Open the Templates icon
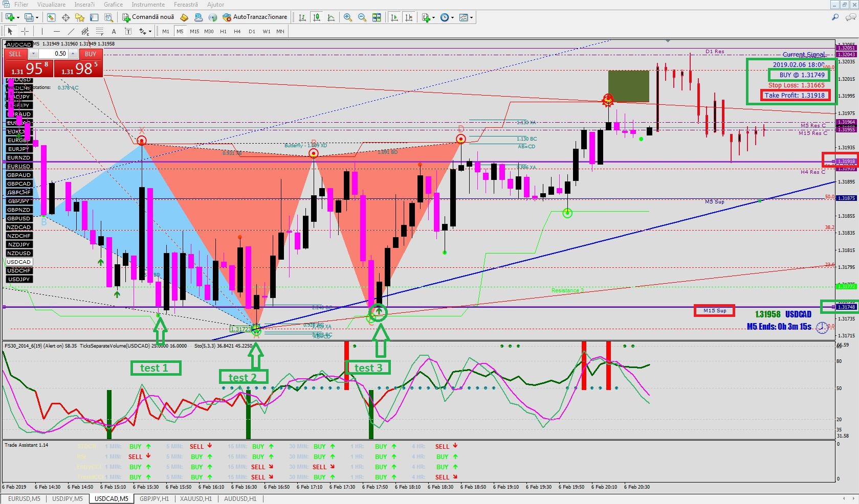Image resolution: width=859 pixels, height=504 pixels. point(464,17)
